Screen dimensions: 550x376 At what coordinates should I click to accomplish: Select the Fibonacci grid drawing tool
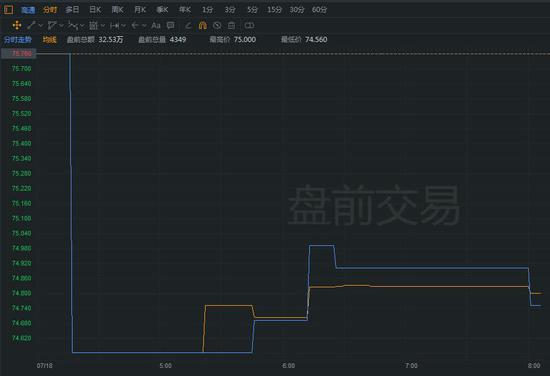(93, 25)
